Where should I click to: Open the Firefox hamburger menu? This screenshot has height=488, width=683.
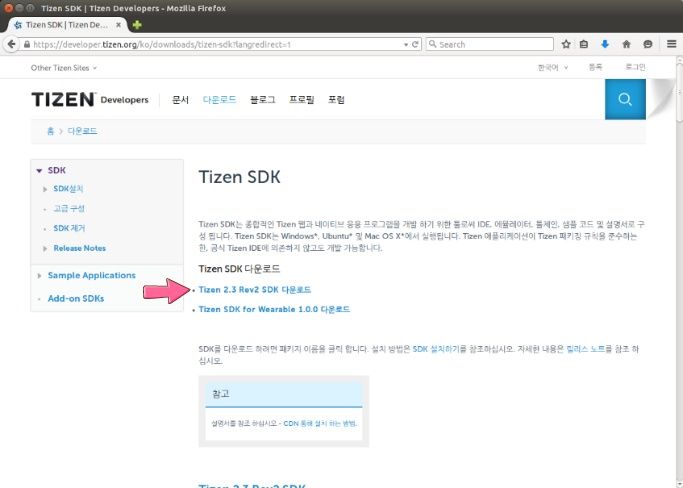click(x=671, y=44)
